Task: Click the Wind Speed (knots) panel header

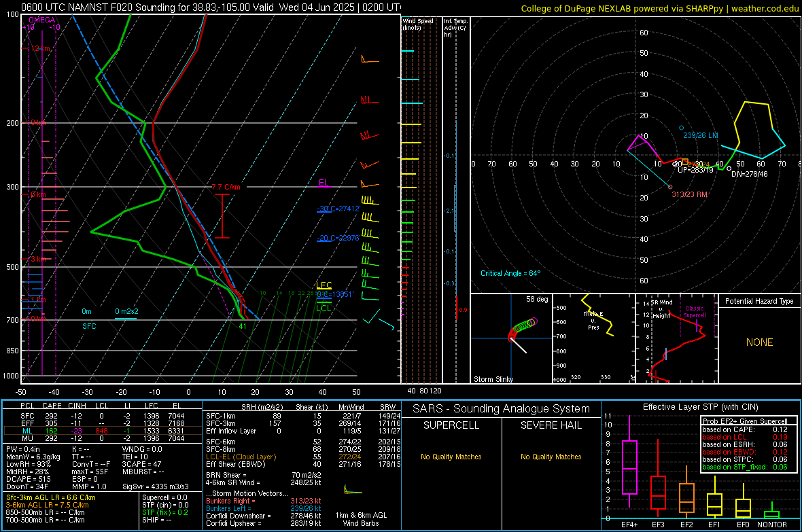Action: tap(418, 24)
